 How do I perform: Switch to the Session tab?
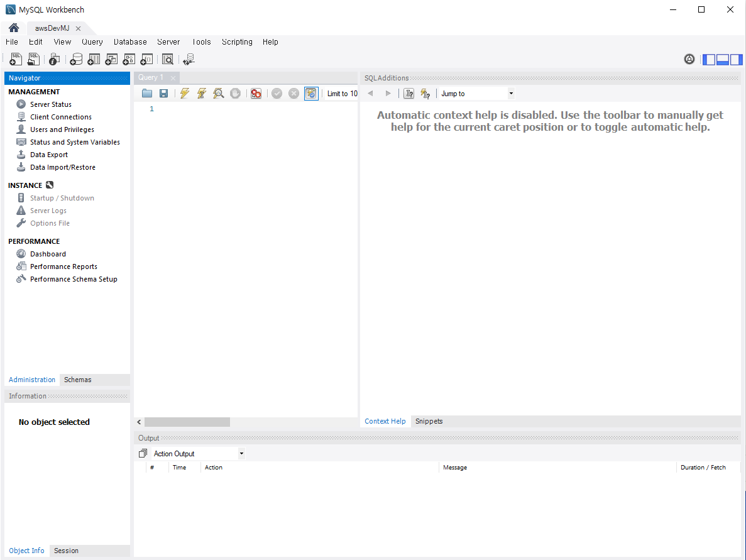tap(66, 551)
